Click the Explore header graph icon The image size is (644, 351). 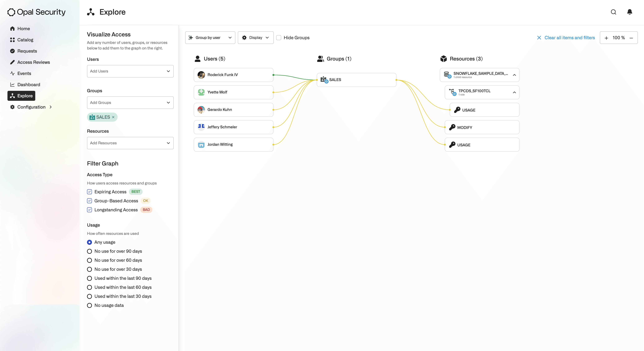pos(91,12)
